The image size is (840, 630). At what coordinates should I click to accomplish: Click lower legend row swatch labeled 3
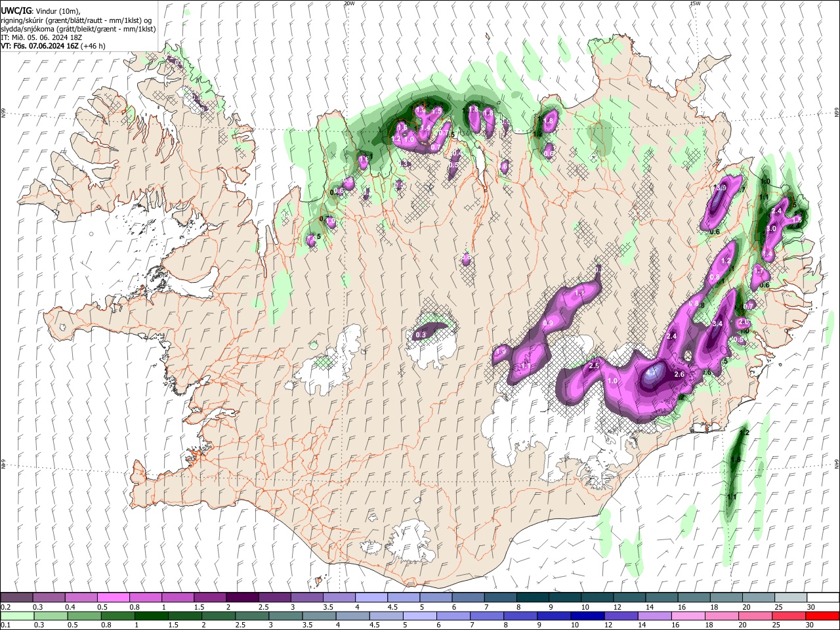point(285,616)
